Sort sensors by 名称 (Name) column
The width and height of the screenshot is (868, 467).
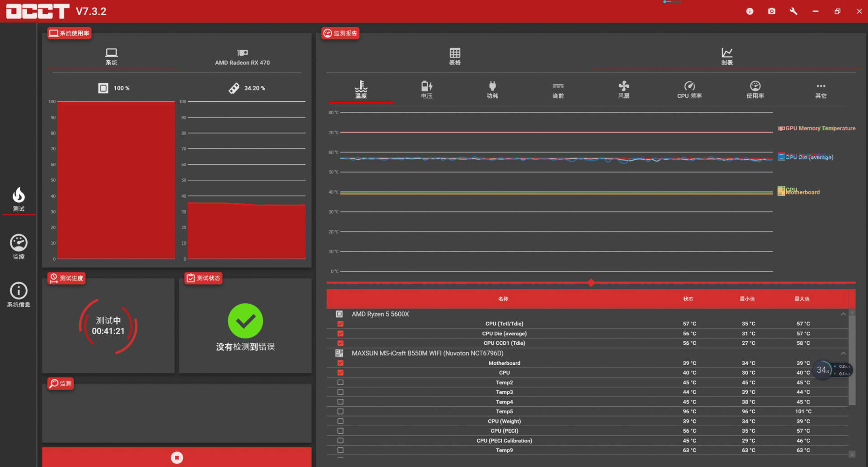[503, 299]
